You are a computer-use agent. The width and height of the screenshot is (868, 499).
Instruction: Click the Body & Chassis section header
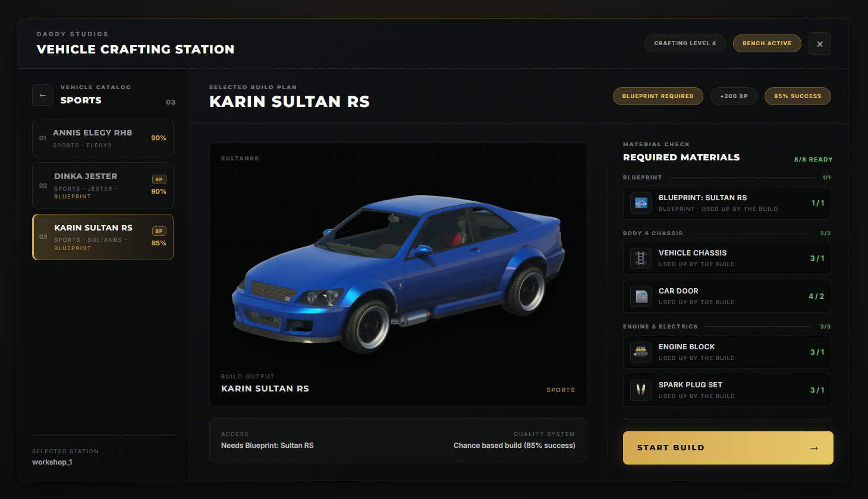(653, 233)
